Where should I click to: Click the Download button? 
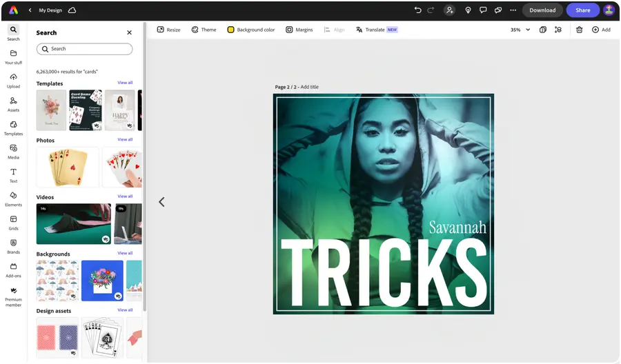[542, 10]
